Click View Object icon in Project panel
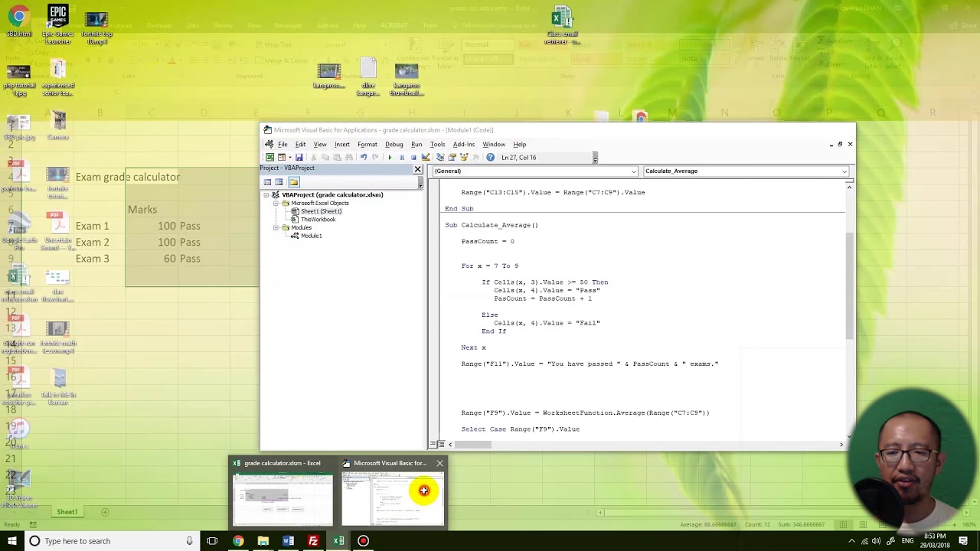The width and height of the screenshot is (980, 551). (279, 182)
